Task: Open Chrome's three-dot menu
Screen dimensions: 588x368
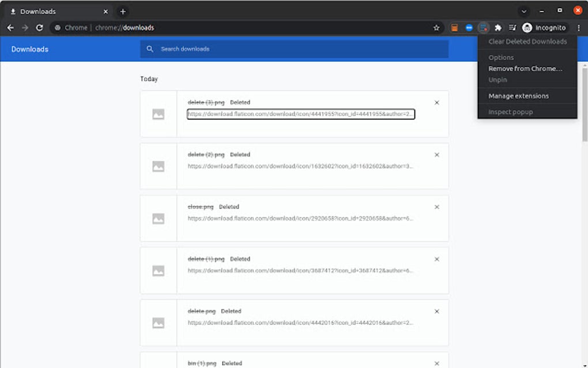Action: tap(579, 28)
